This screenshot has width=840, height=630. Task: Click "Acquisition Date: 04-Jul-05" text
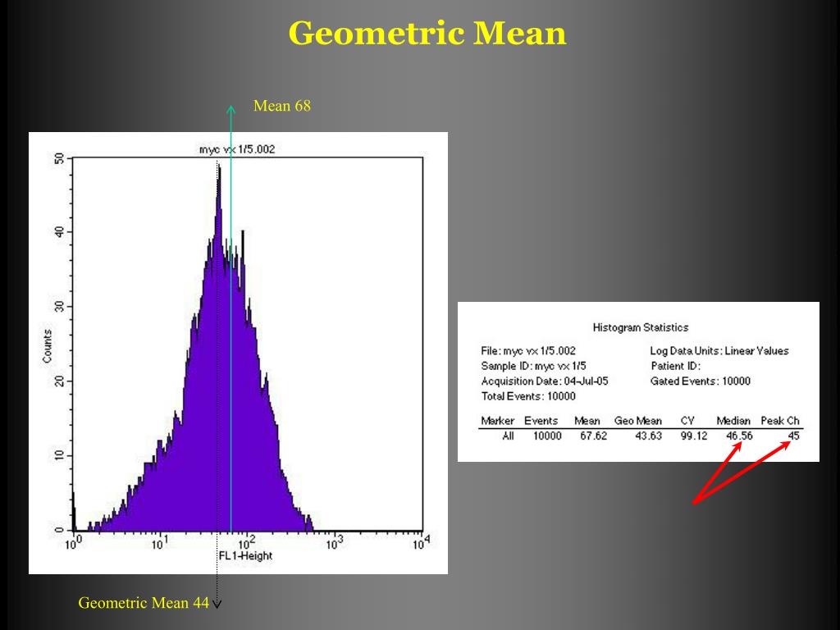click(x=545, y=381)
